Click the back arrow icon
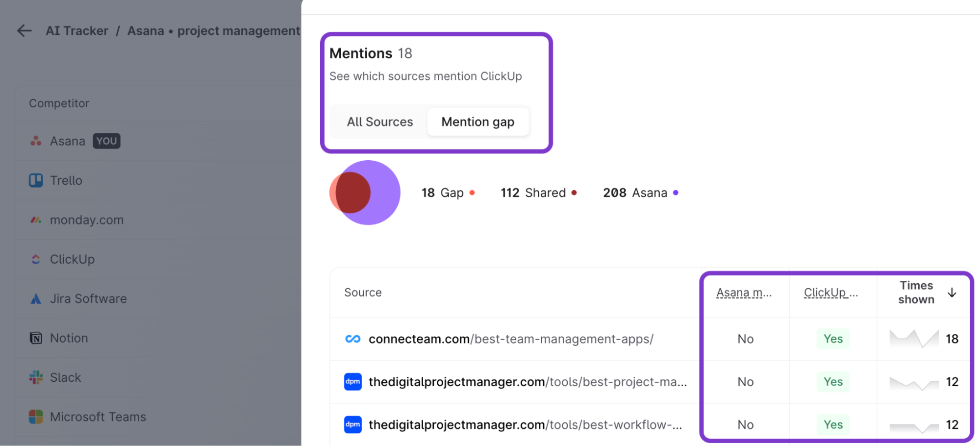This screenshot has width=980, height=446. tap(25, 31)
